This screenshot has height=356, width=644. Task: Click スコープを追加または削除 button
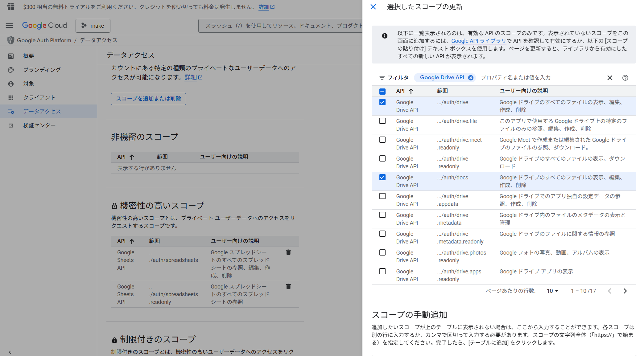tap(148, 99)
